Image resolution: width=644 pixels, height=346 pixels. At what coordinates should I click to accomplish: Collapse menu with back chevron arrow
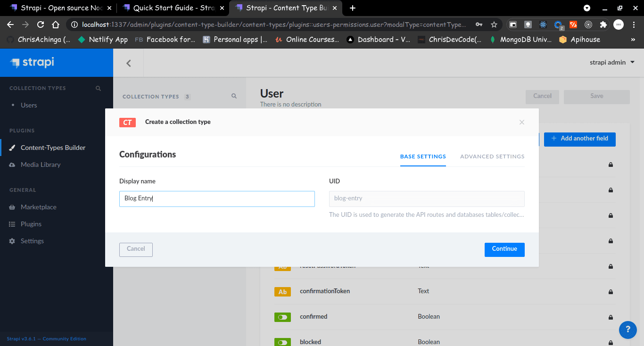(128, 63)
